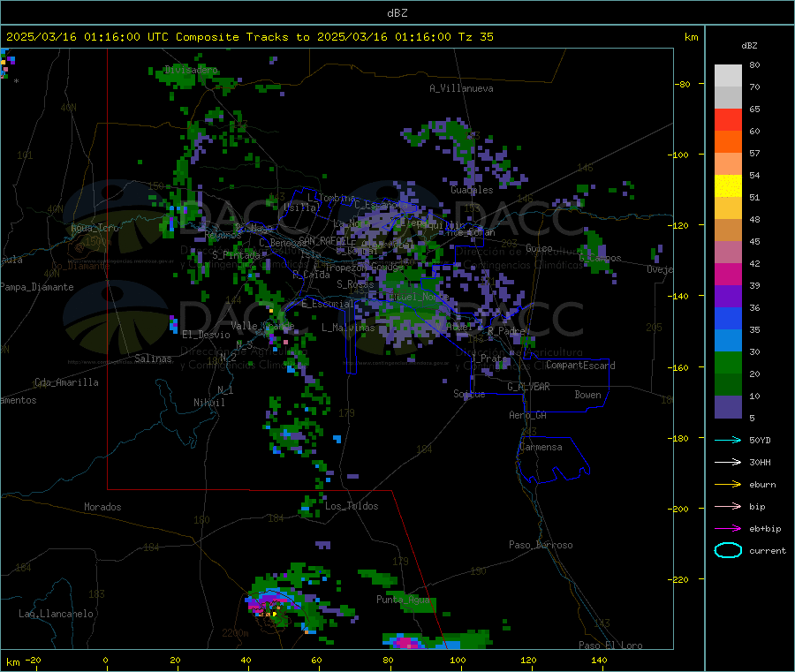This screenshot has height=672, width=795.
Task: Click the strong storm cell near the 2200m label
Action: click(269, 605)
